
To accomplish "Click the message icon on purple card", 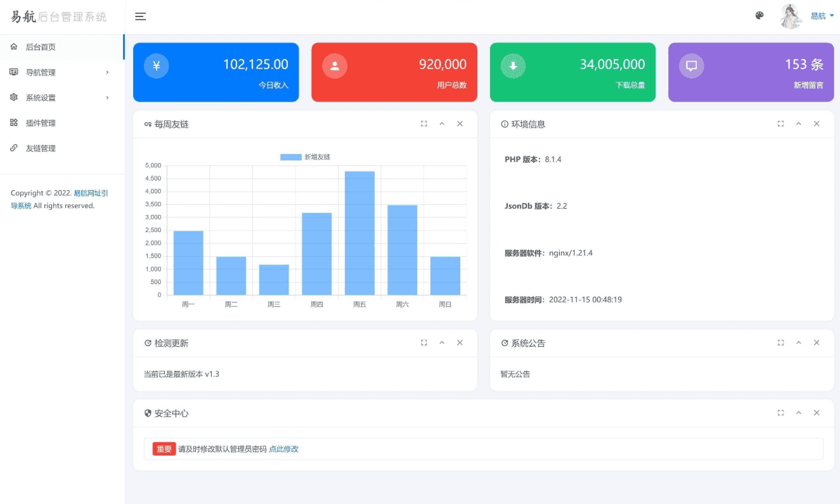I will [692, 66].
